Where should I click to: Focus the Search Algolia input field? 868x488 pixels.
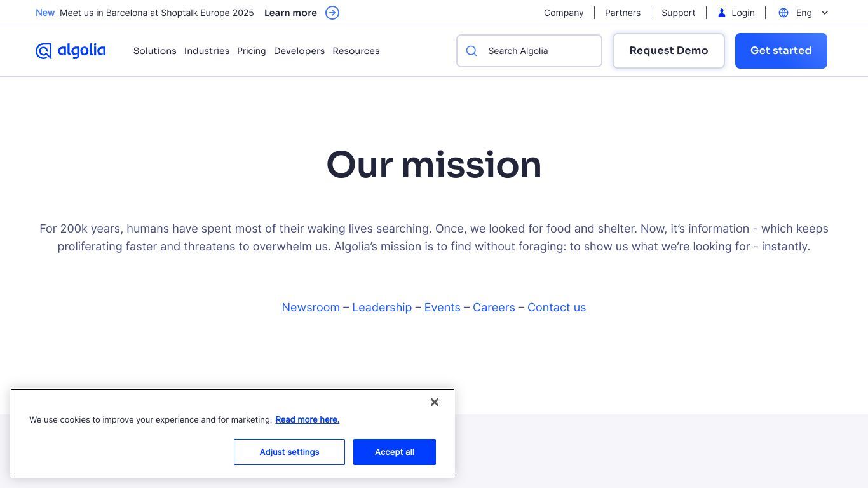coord(529,51)
